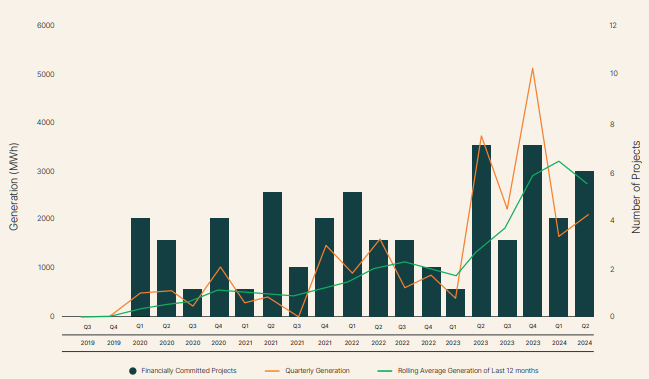The height and width of the screenshot is (379, 649).
Task: Toggle the Quarterly Generation legend label
Action: pyautogui.click(x=317, y=371)
